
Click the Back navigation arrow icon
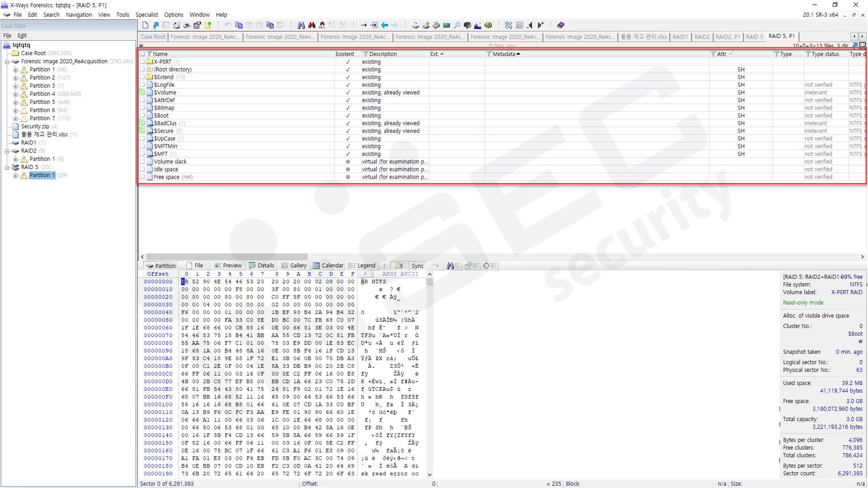385,25
